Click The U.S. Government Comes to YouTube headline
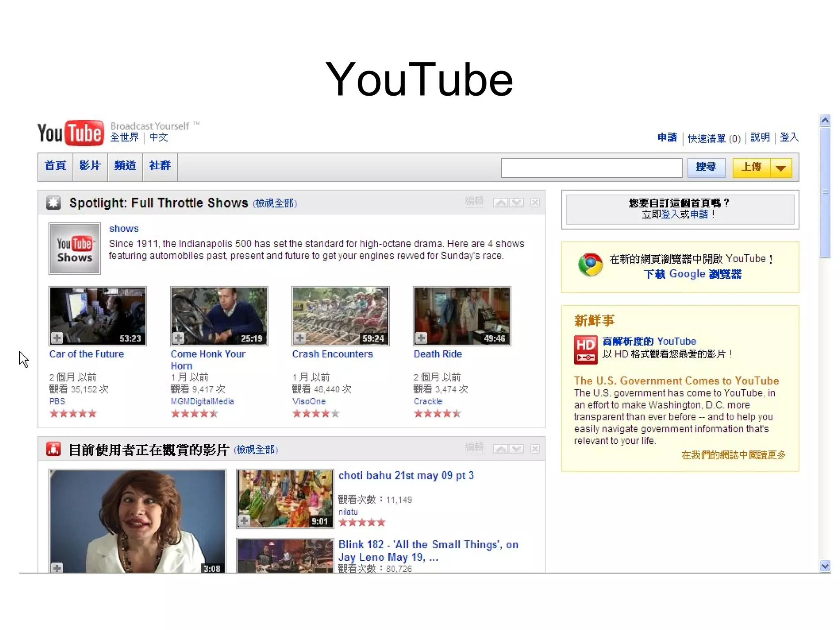Screen dimensions: 840x630 [676, 380]
